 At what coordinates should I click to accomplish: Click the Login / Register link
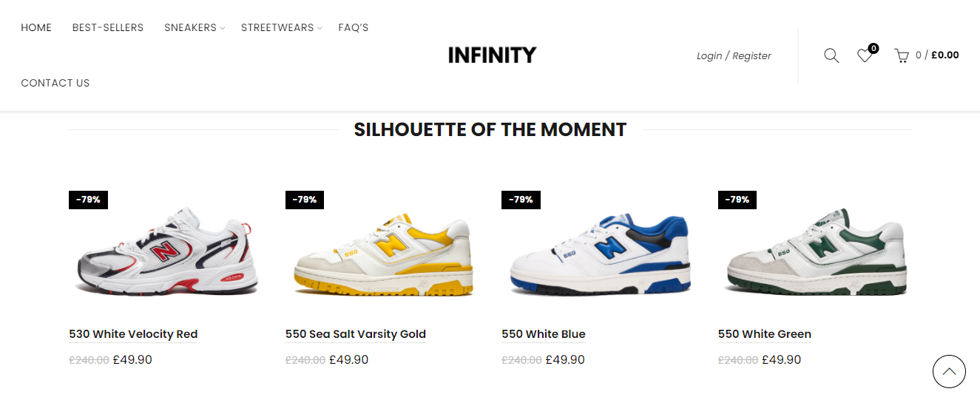[734, 56]
